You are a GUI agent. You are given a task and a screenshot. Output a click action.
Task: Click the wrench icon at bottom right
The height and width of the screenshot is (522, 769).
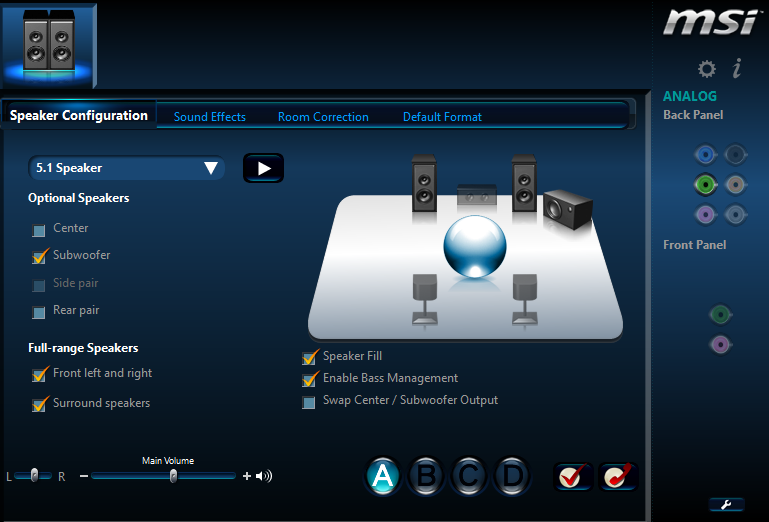pos(726,504)
